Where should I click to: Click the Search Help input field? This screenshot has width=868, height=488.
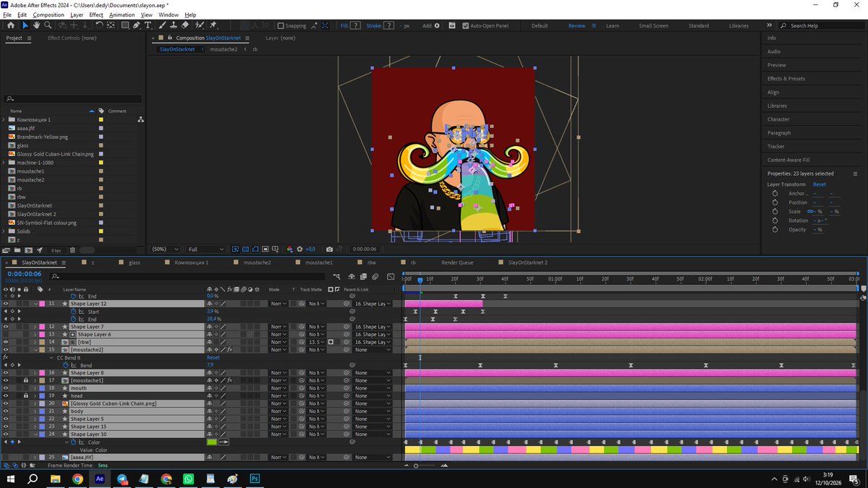click(821, 25)
